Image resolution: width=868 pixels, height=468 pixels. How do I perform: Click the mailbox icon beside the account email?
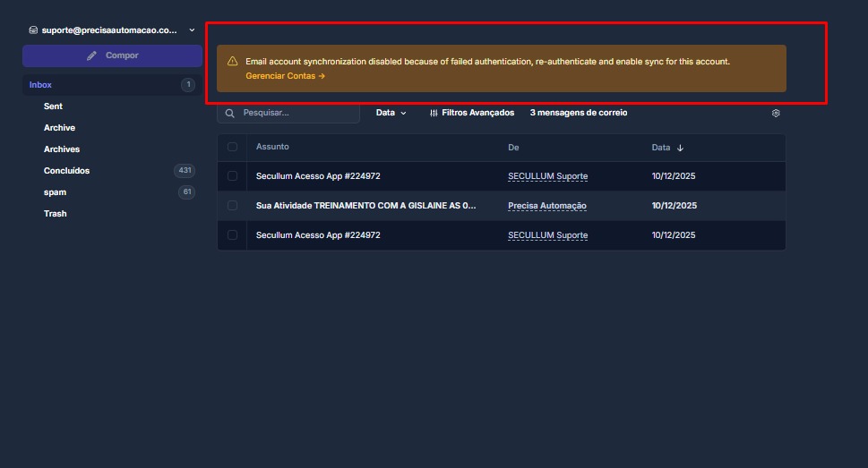pyautogui.click(x=33, y=30)
